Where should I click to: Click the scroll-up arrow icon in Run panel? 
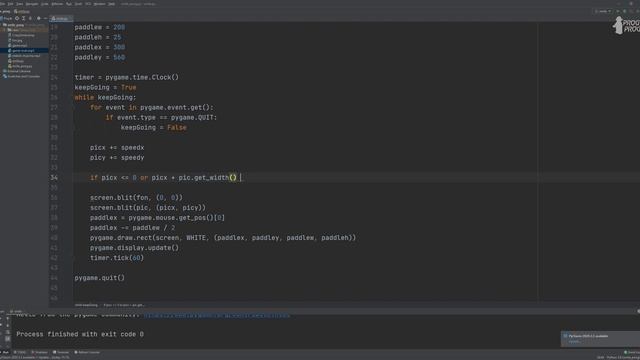tap(8, 318)
